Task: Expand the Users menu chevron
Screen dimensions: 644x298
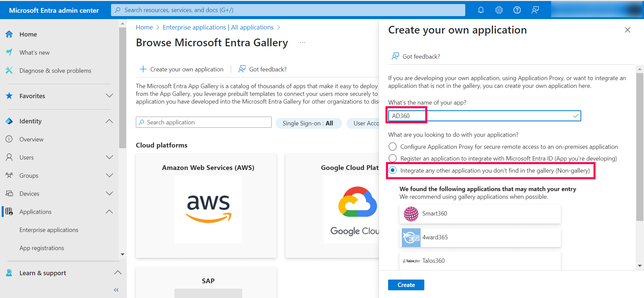Action: (109, 157)
